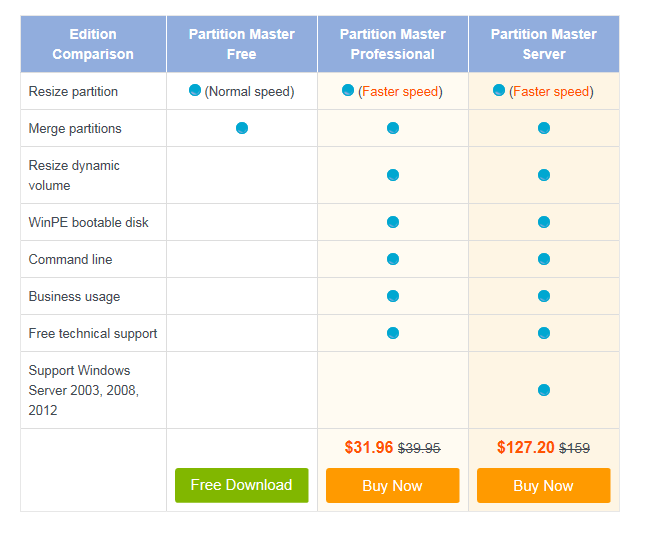Click Windows Server support dot in Server column
The width and height of the screenshot is (646, 539).
pyautogui.click(x=544, y=390)
